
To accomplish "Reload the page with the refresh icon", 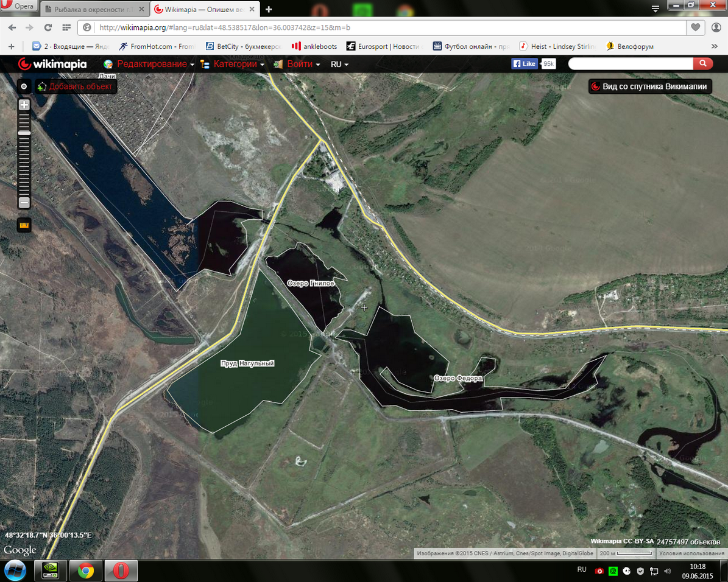I will (48, 27).
